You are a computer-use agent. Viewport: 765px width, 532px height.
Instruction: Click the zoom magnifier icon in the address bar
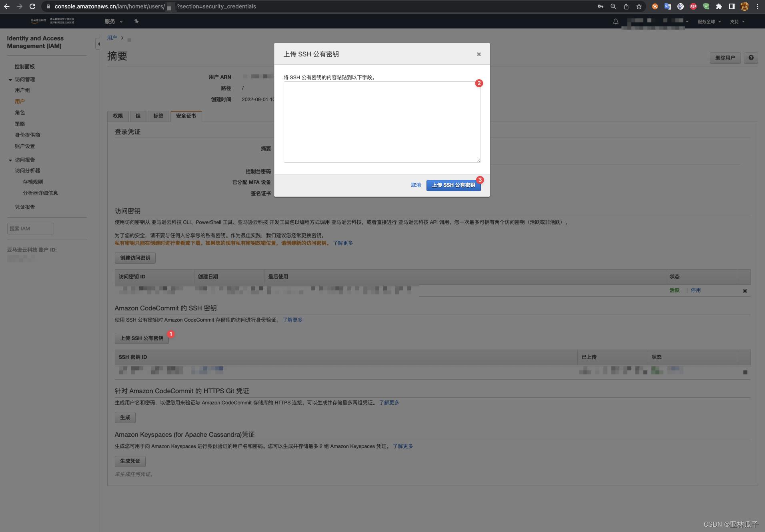click(613, 6)
